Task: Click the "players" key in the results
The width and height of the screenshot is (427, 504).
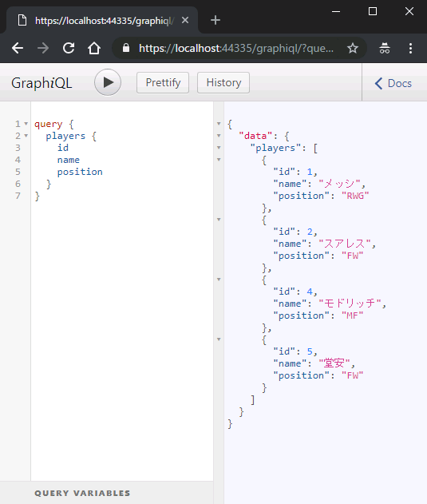Action: (275, 148)
